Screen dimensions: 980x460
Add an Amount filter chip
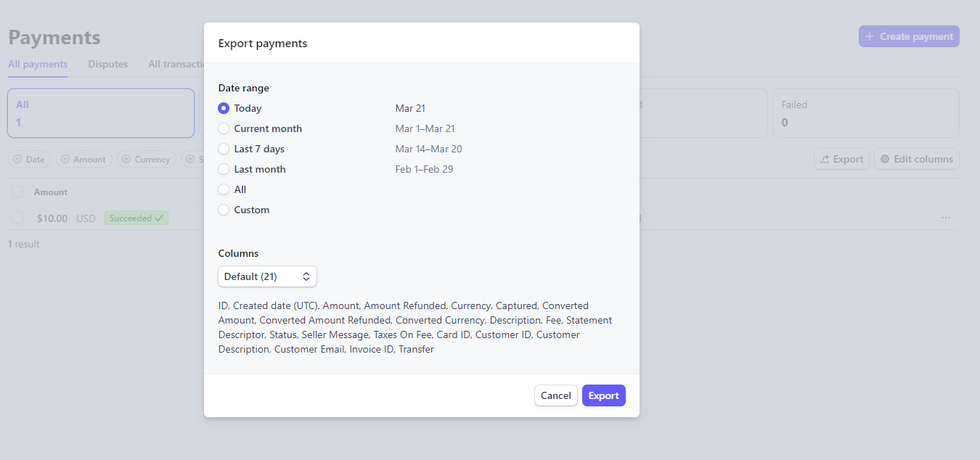pyautogui.click(x=84, y=159)
